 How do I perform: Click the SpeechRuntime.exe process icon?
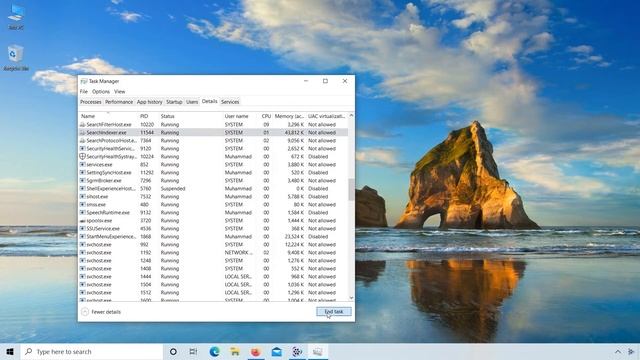point(82,213)
